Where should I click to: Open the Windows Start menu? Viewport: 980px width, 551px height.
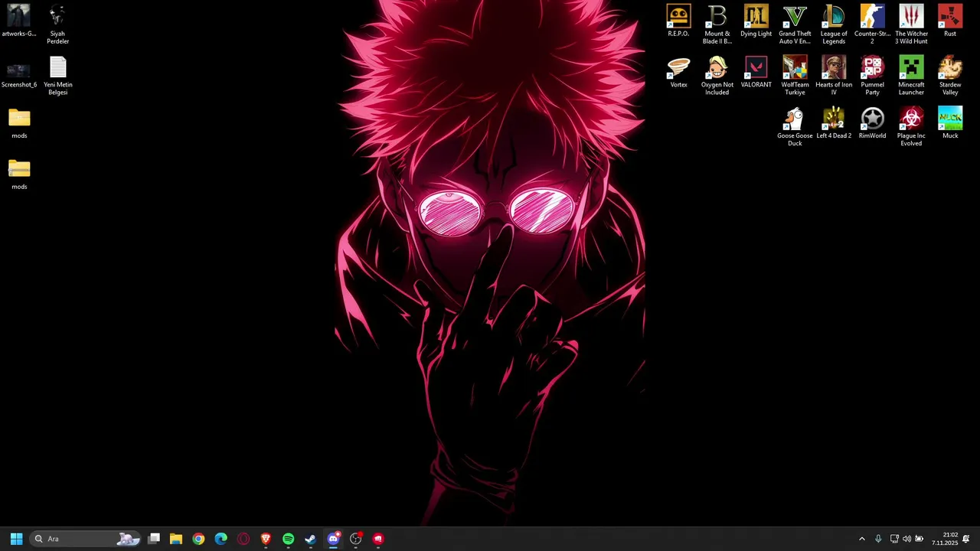click(x=16, y=539)
